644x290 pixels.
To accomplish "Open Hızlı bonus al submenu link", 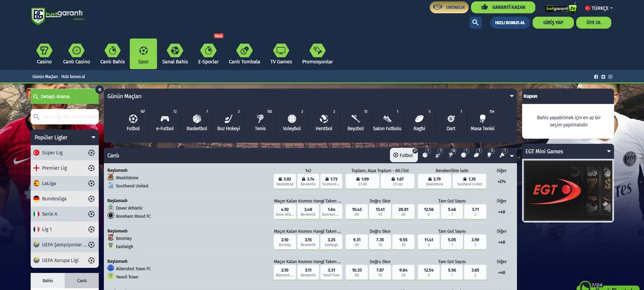I will (73, 77).
